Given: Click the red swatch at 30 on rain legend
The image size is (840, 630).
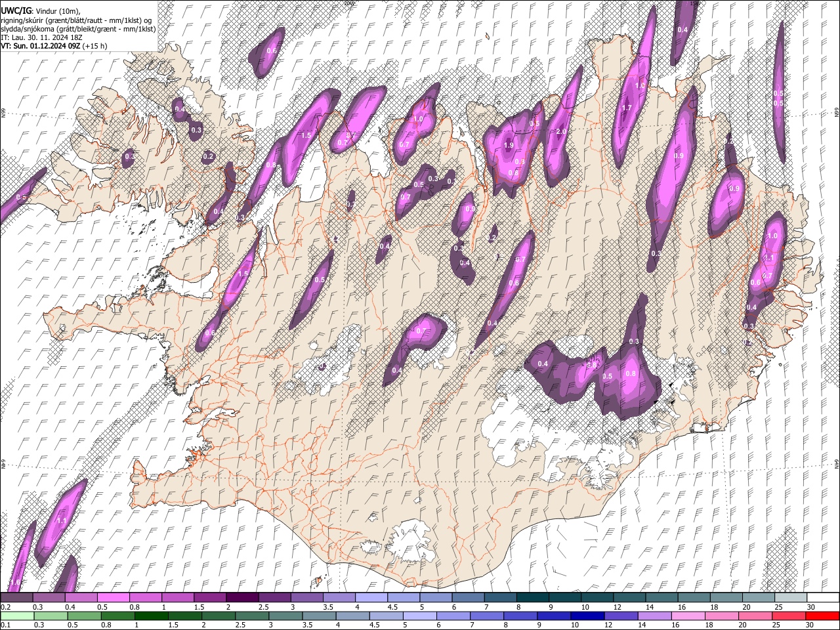Looking at the screenshot, I should coord(822,616).
